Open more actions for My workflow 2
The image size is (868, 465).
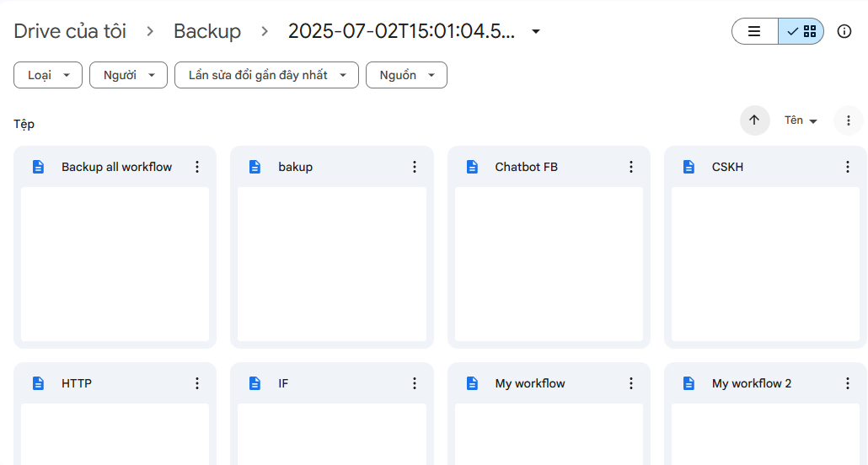click(848, 383)
